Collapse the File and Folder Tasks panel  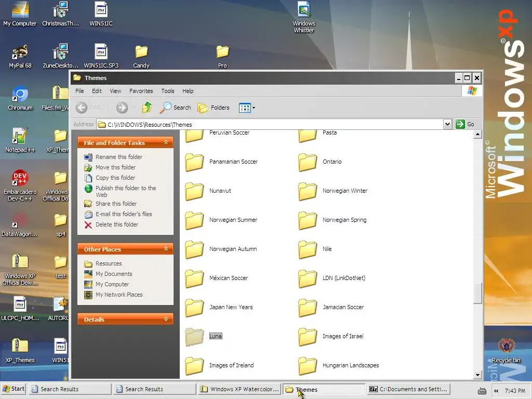[x=166, y=142]
